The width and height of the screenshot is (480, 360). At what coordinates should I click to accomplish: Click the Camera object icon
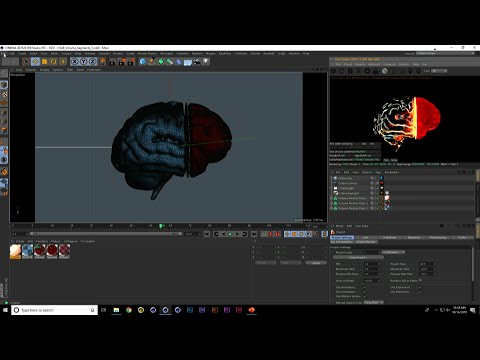pos(197,62)
